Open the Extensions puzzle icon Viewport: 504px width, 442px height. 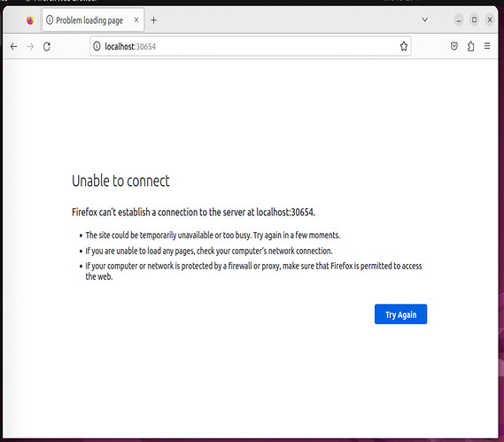point(470,46)
